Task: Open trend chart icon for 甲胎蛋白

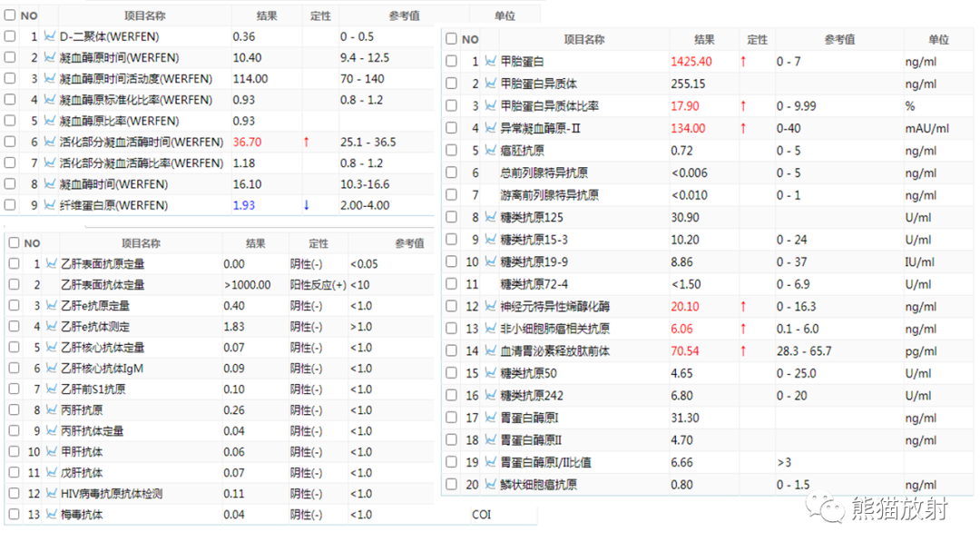Action: 491,61
